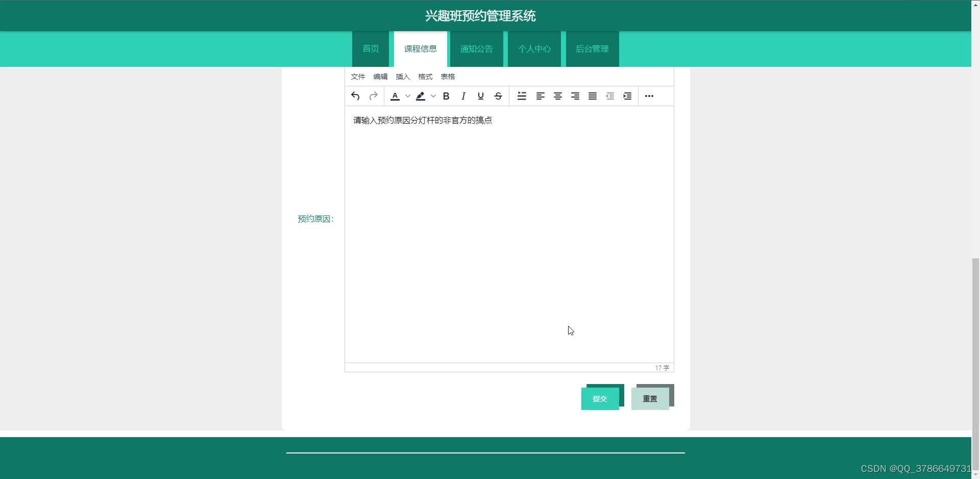Increase indent icon in toolbar
This screenshot has height=479, width=980.
627,96
